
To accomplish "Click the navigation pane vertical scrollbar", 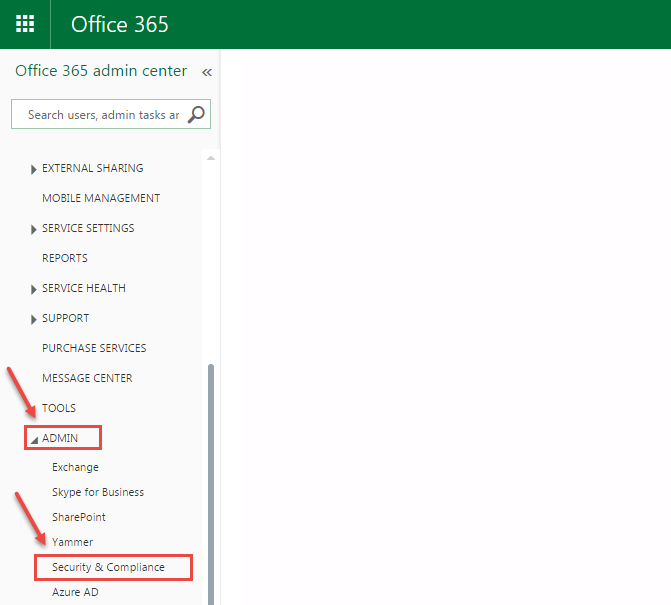I will coord(210,480).
